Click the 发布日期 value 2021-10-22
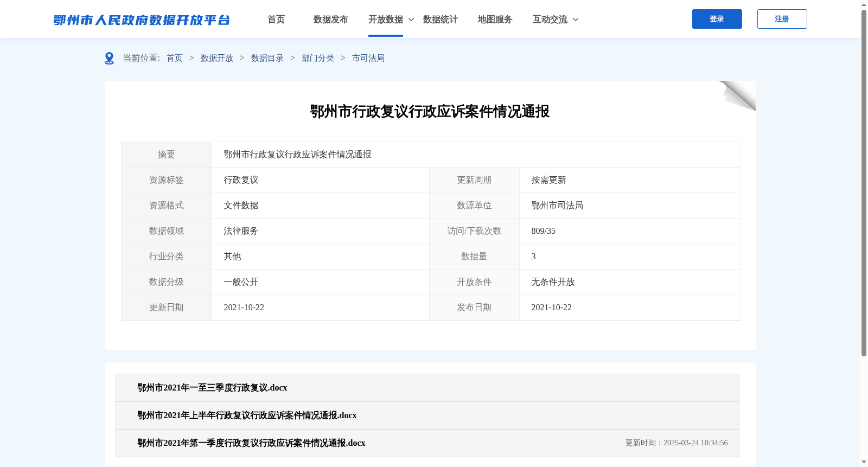 coord(551,308)
